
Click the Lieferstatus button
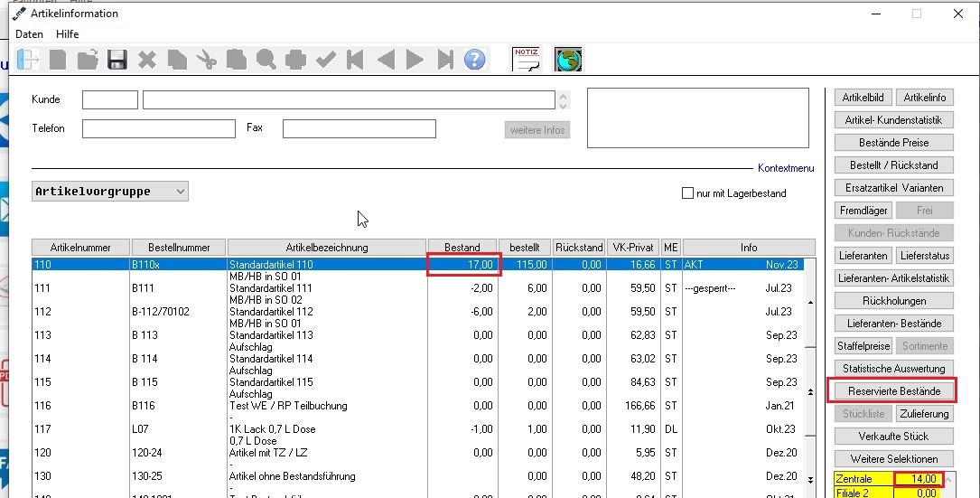click(925, 255)
